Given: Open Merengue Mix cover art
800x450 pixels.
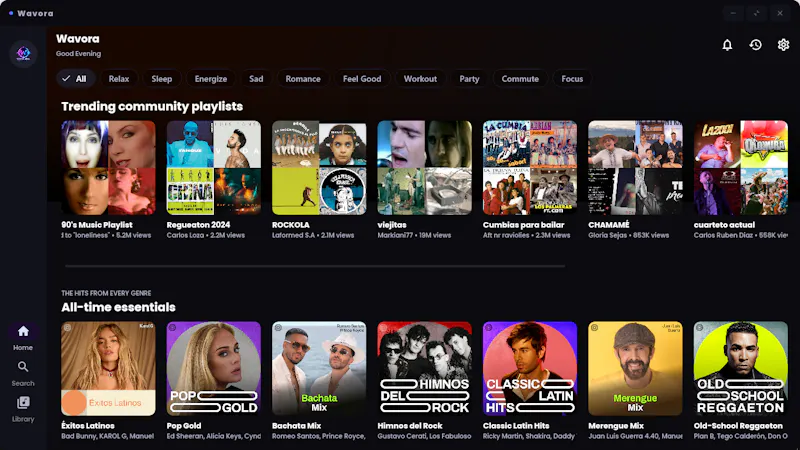Looking at the screenshot, I should 635,368.
